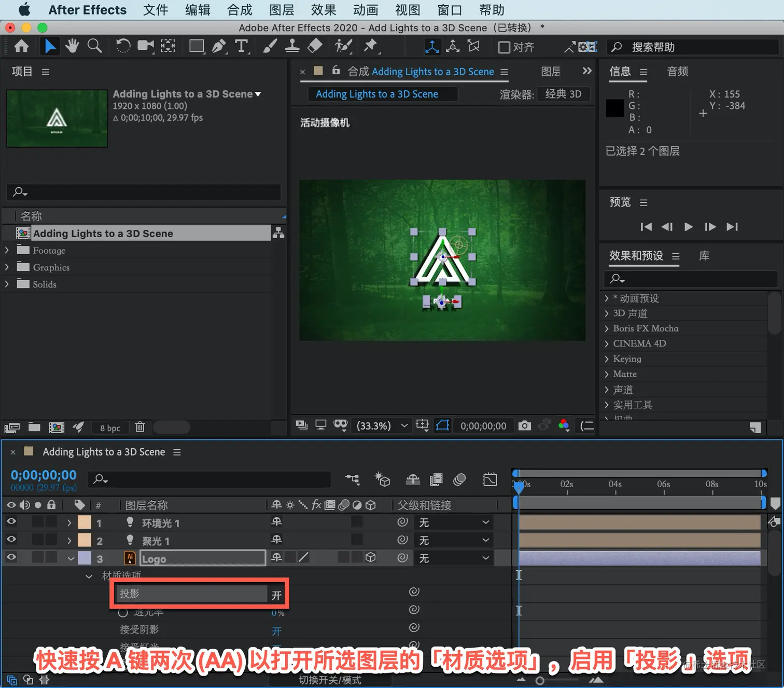
Task: Select the Type text tool
Action: [x=242, y=46]
